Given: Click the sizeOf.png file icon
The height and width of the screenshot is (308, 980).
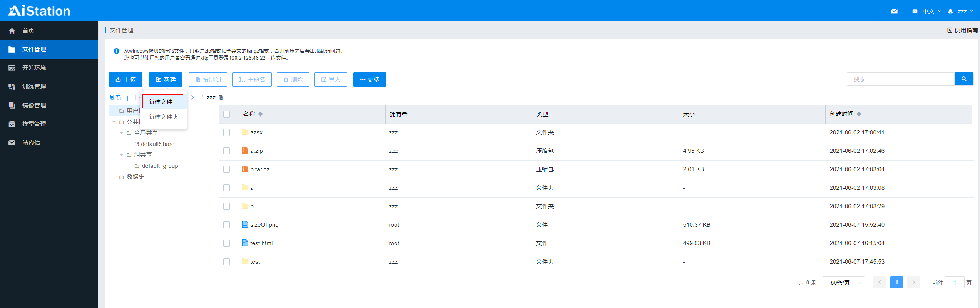Looking at the screenshot, I should pos(245,224).
